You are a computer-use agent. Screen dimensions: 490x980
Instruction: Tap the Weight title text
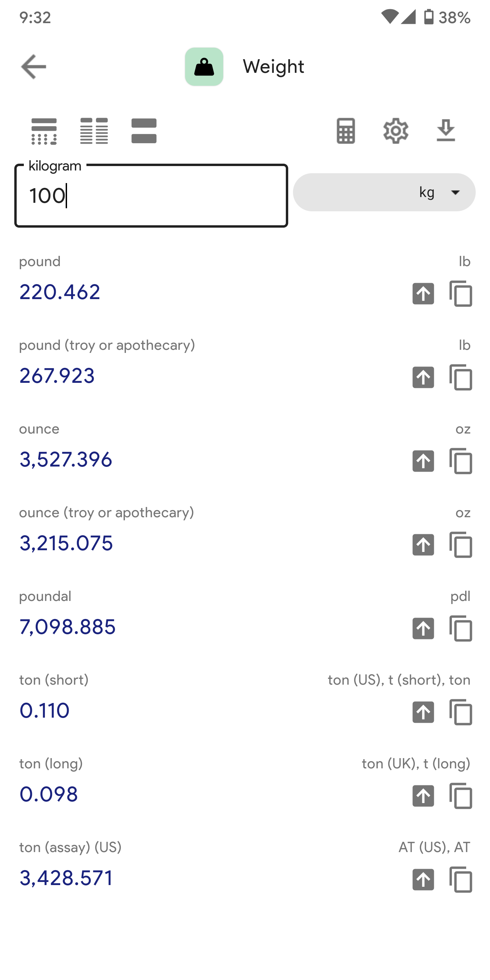pos(274,67)
